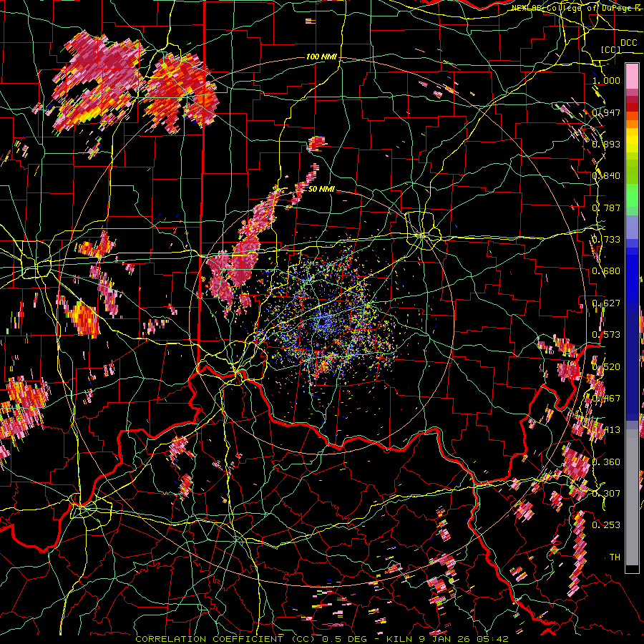
Task: Click the "100 NMI" range ring label
Action: coord(321,57)
